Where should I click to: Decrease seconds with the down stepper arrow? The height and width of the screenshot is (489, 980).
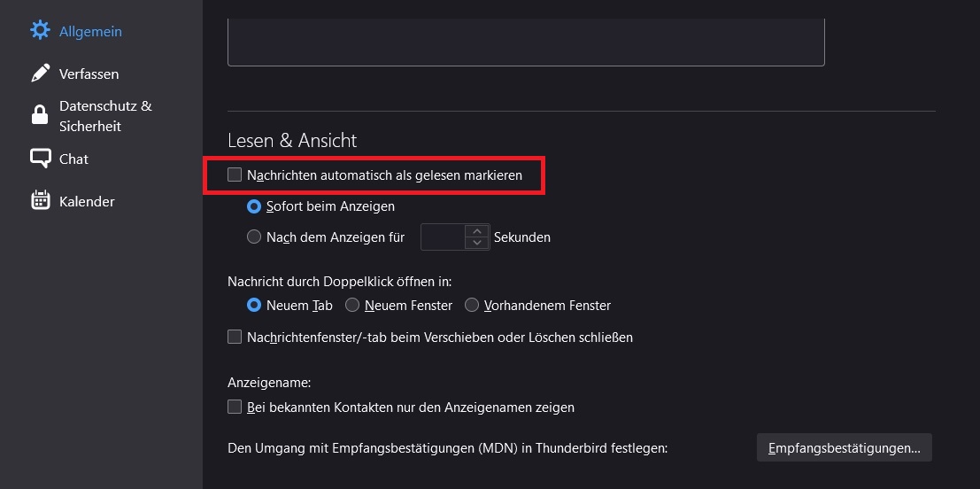477,243
